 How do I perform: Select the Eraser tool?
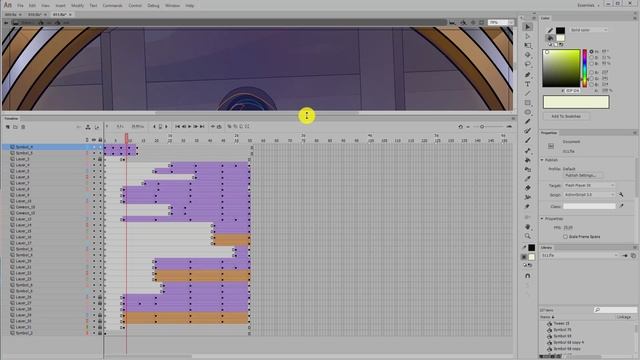(527, 188)
